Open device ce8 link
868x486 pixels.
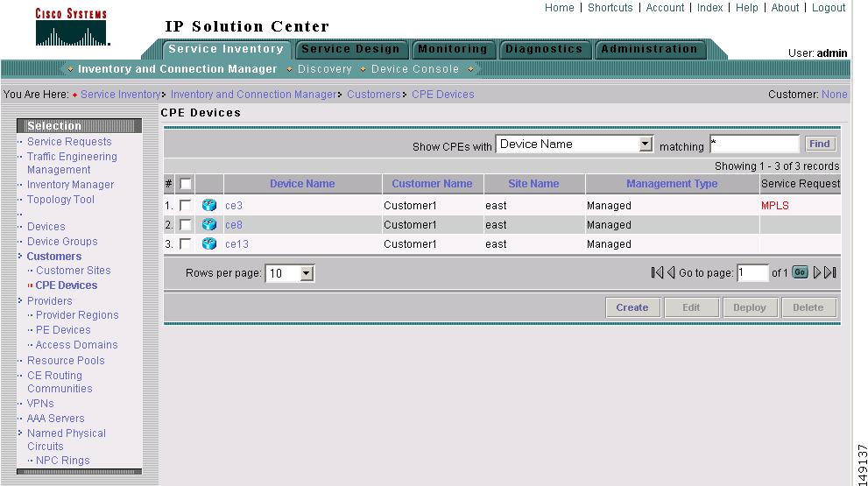click(x=234, y=225)
